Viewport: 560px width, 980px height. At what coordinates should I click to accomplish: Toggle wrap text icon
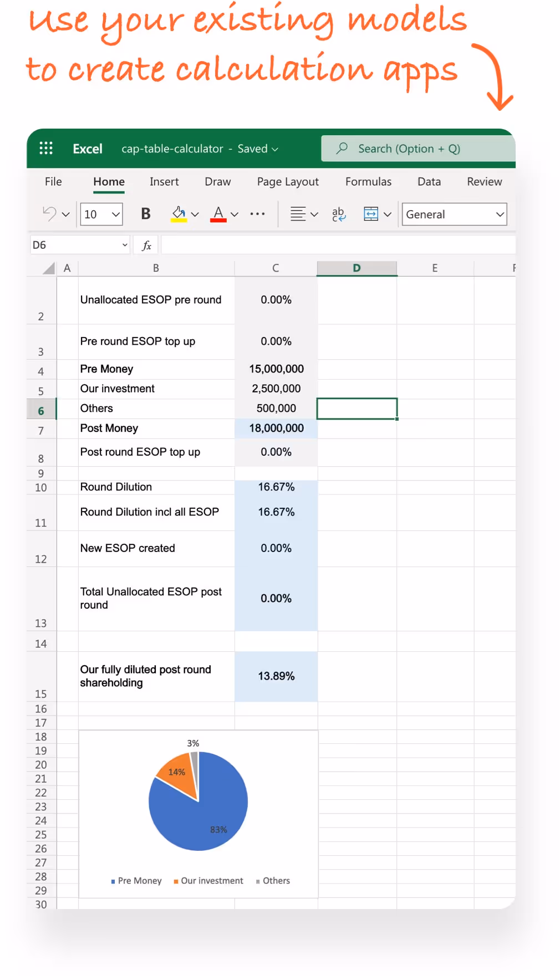[x=338, y=214]
